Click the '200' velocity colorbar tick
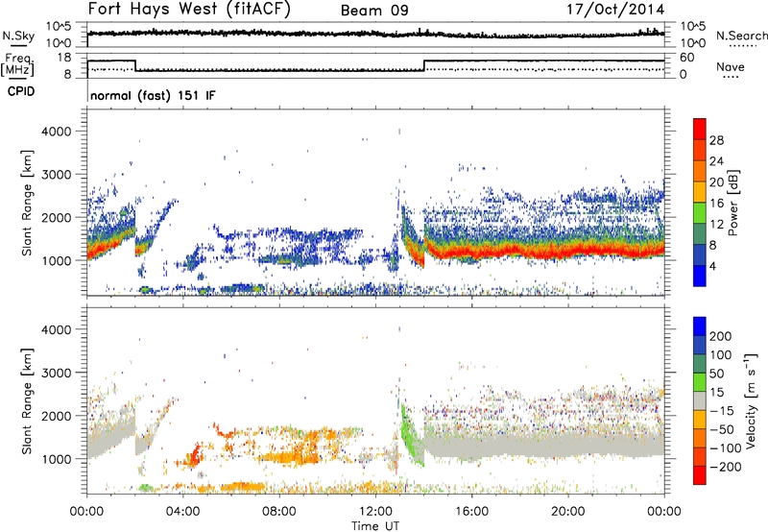 click(721, 336)
